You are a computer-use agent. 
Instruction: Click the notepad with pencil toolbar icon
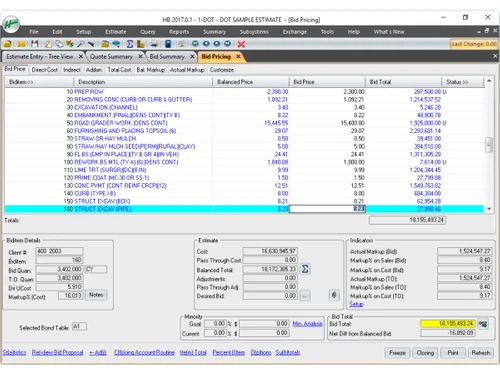pyautogui.click(x=48, y=44)
